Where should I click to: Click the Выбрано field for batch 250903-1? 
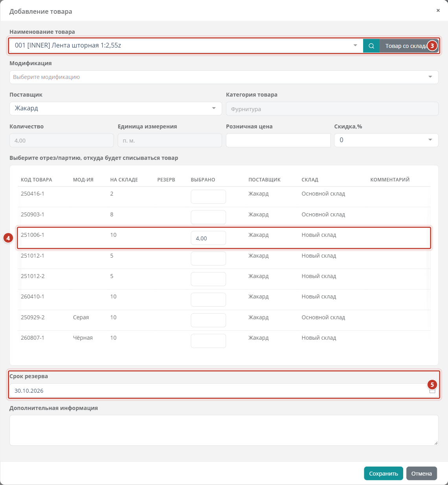(208, 217)
